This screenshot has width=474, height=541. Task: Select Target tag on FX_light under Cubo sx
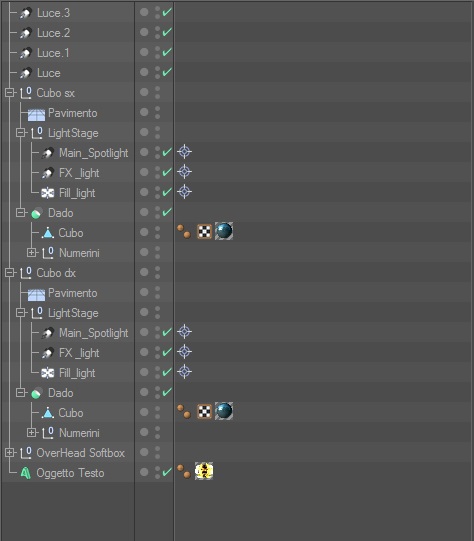click(x=185, y=171)
